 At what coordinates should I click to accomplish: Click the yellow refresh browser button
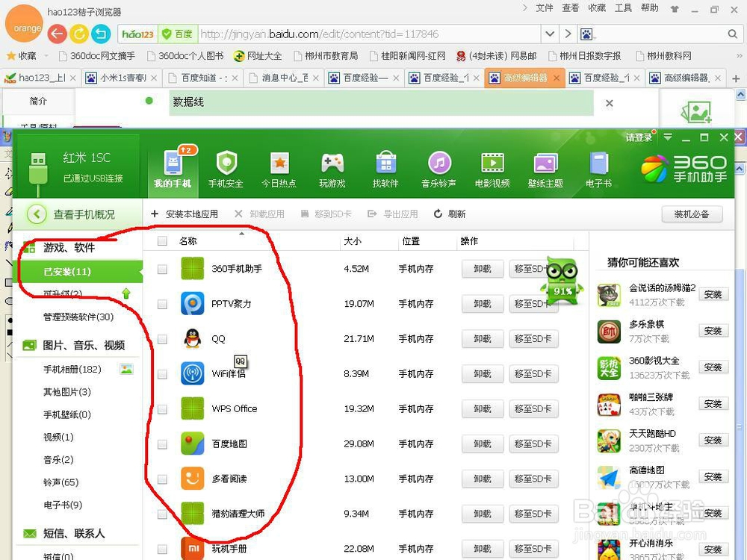pyautogui.click(x=79, y=34)
